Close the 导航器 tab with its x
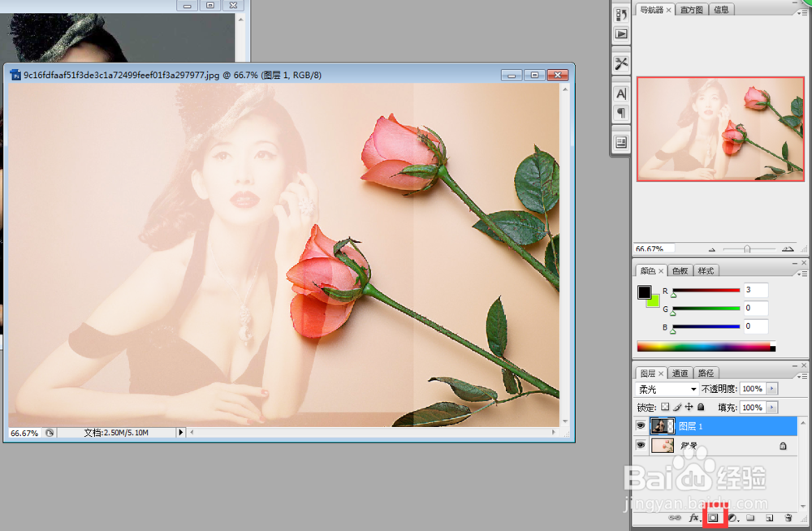 (668, 10)
